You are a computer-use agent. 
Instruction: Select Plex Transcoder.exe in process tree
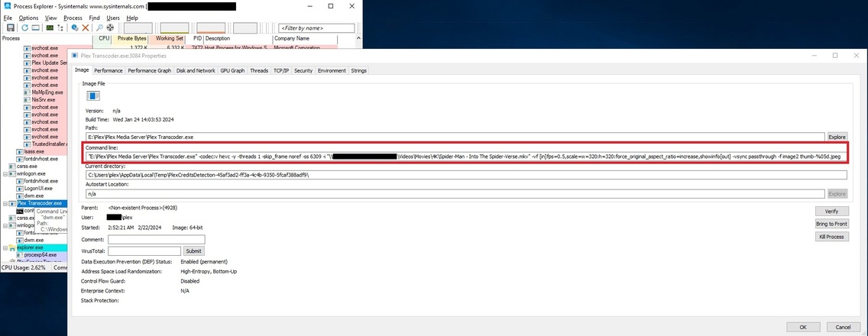39,203
